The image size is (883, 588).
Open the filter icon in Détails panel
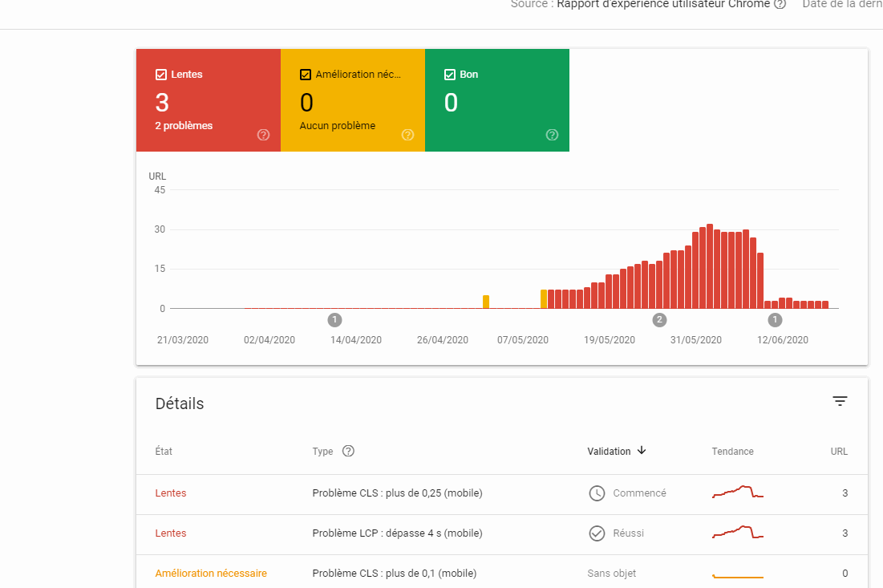840,400
